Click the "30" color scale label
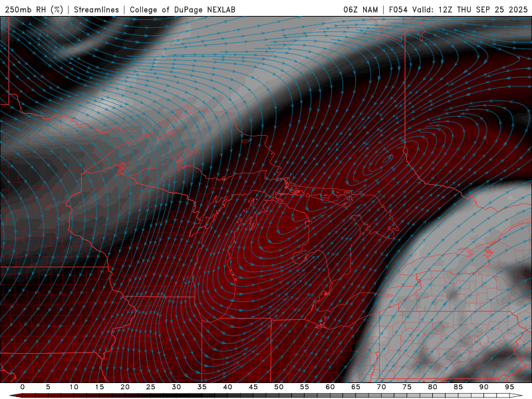This screenshot has width=532, height=399. (x=176, y=387)
